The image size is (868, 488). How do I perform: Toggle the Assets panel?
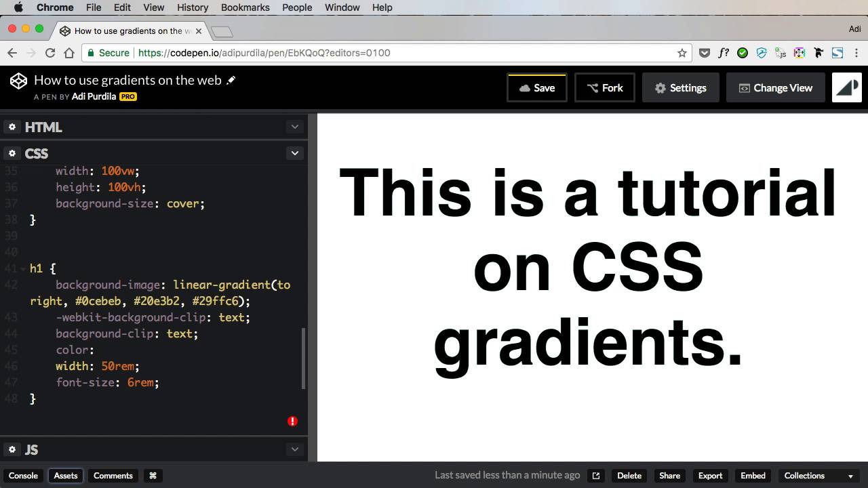pos(66,476)
